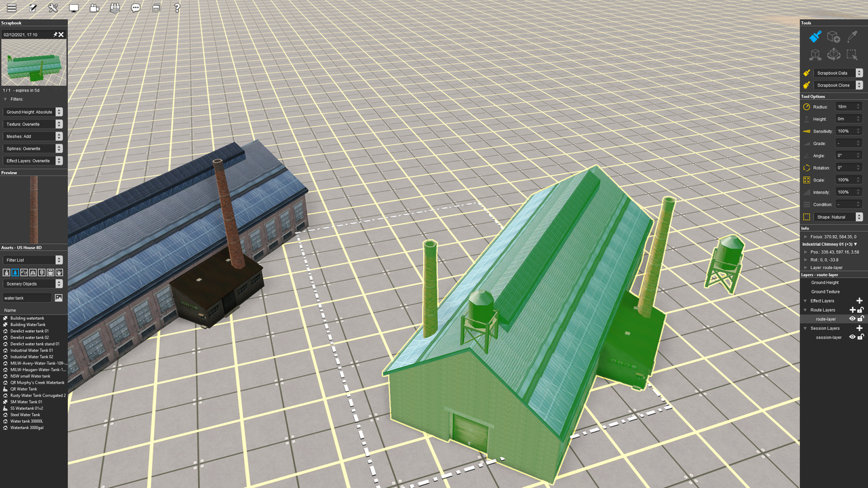Toggle the lock on route-layer
868x488 pixels.
click(861, 319)
